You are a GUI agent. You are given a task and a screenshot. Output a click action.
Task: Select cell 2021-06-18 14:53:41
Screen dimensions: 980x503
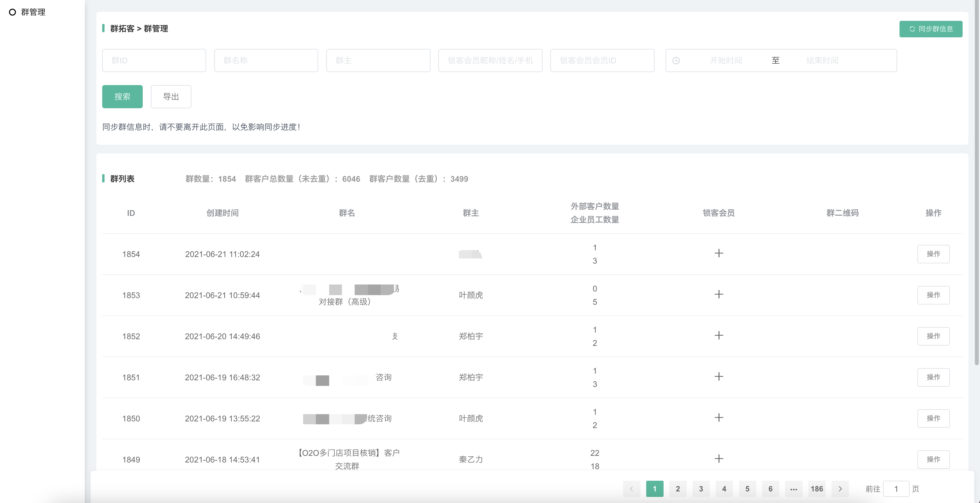(222, 459)
